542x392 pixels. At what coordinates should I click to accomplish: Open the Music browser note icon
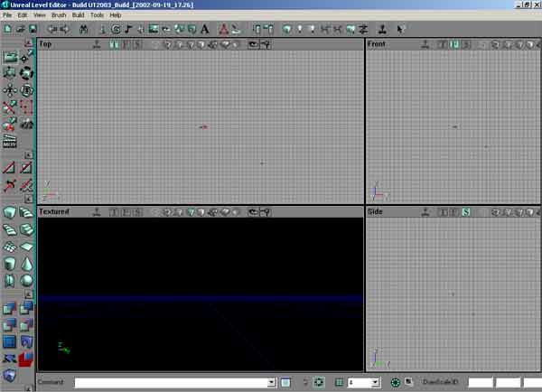(x=128, y=29)
